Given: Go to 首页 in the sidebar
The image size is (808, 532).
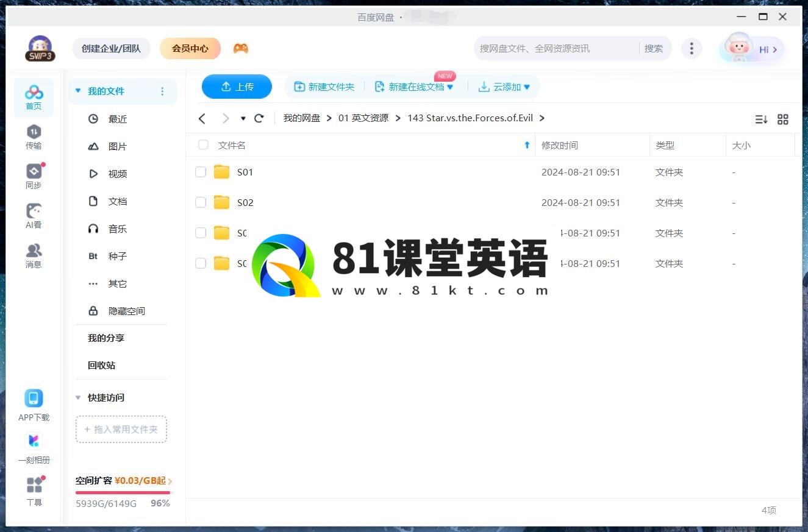Looking at the screenshot, I should 34,98.
